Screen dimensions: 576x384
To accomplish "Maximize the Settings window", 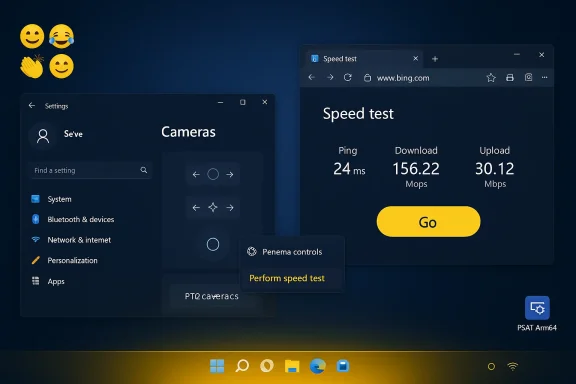I will tap(243, 102).
